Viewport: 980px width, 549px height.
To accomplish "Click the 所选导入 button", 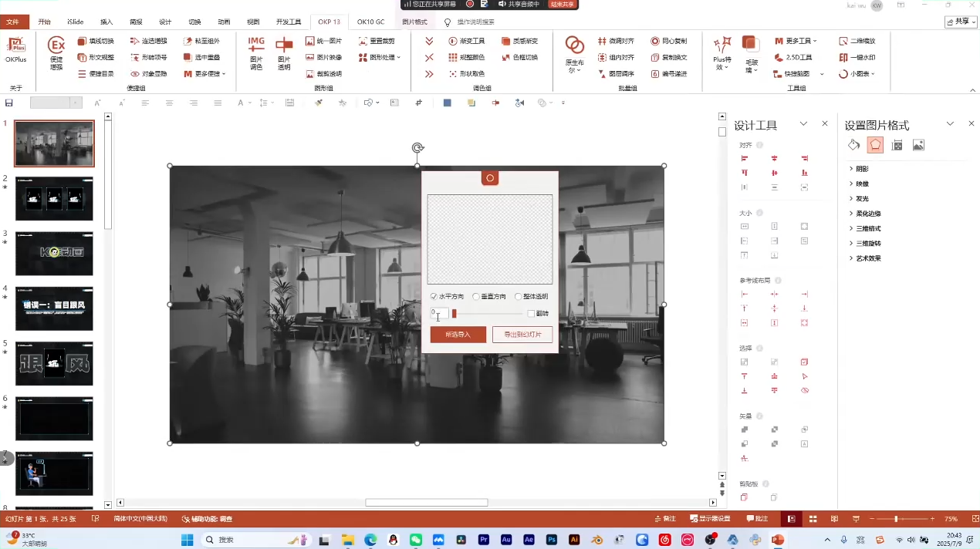I will tap(458, 335).
